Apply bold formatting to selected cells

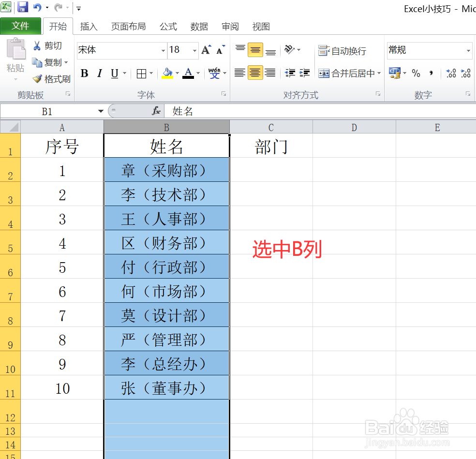84,73
